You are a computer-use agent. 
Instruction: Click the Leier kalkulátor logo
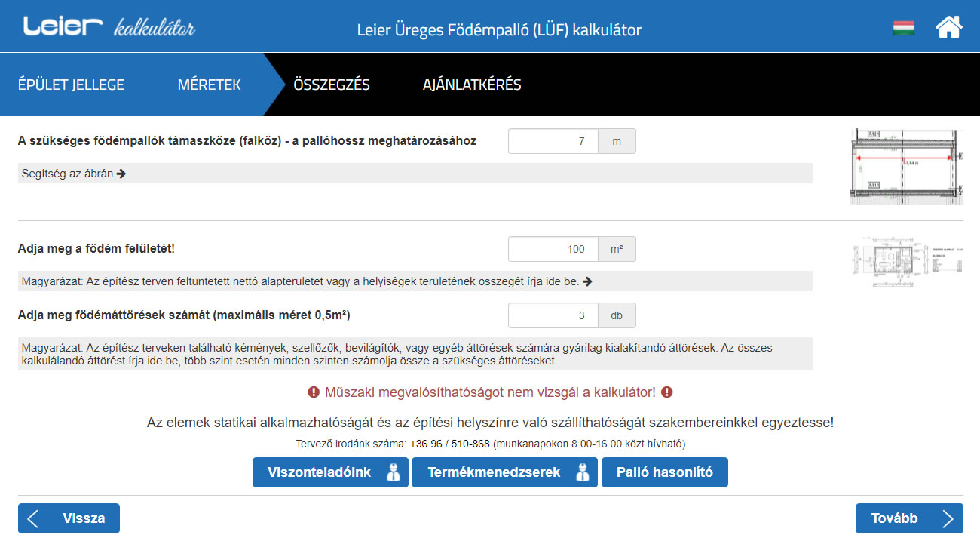pyautogui.click(x=109, y=28)
